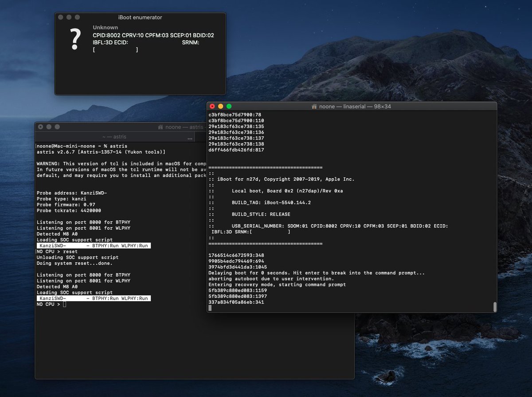Click 'Probe firmware: 0.97' line
This screenshot has width=532, height=397.
(x=66, y=204)
